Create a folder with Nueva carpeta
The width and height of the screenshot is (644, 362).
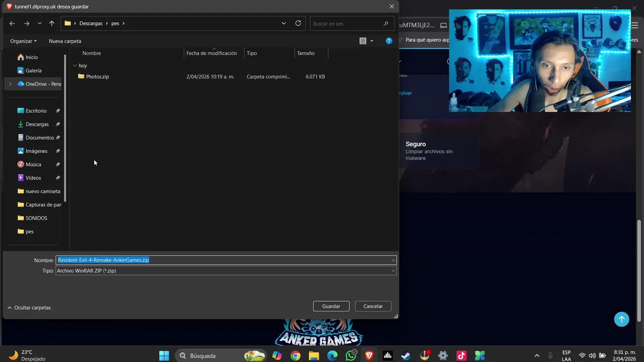[65, 41]
